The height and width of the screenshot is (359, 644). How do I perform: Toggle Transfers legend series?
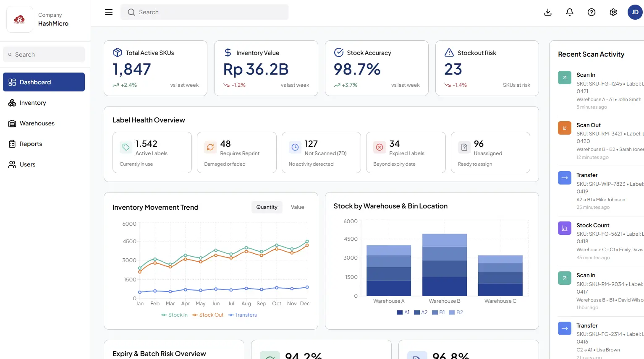tap(243, 315)
